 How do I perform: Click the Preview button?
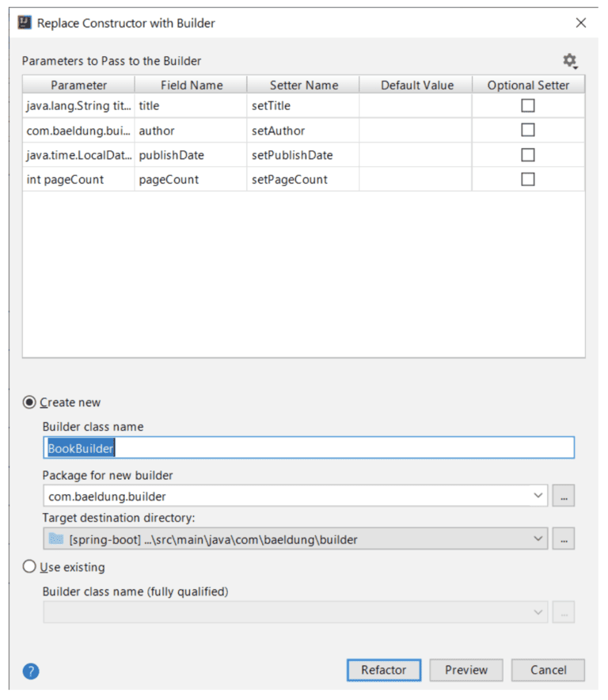465,670
